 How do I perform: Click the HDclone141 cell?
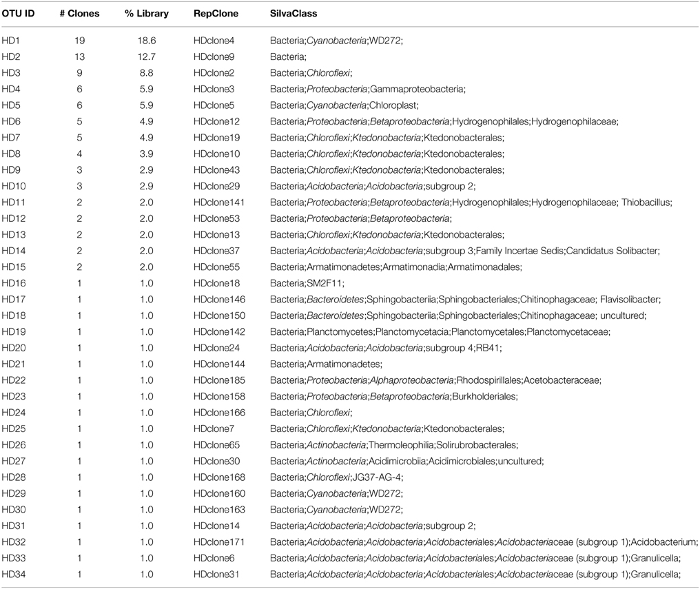tap(219, 202)
